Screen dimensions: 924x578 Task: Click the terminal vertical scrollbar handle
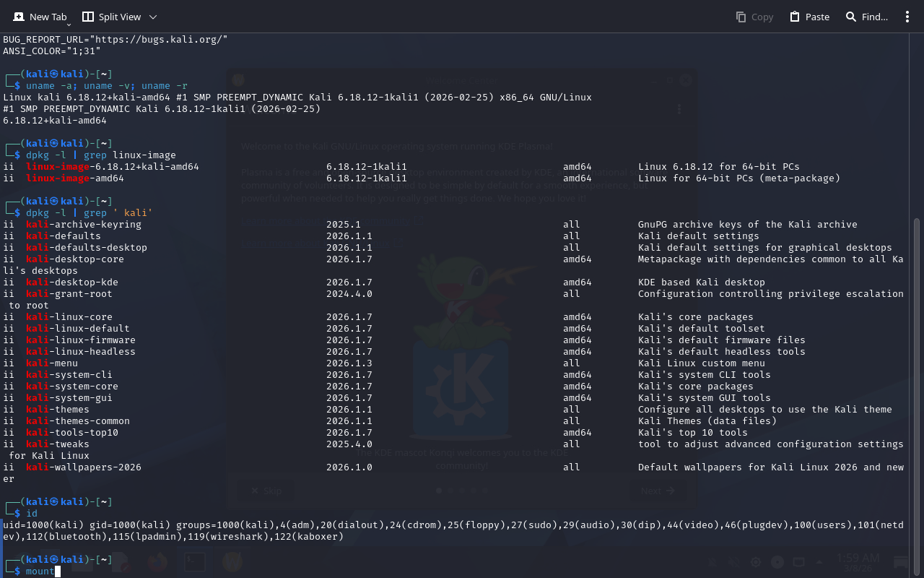pyautogui.click(x=917, y=390)
